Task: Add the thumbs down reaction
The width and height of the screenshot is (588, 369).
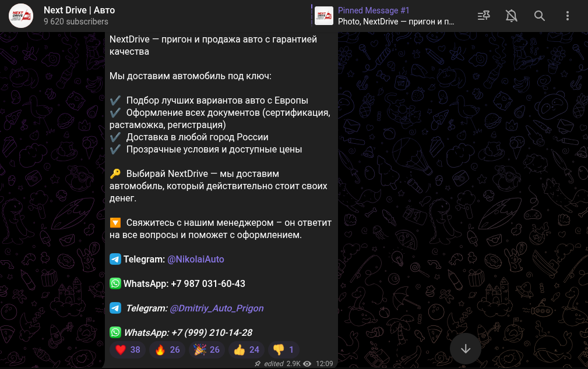Action: click(x=283, y=350)
